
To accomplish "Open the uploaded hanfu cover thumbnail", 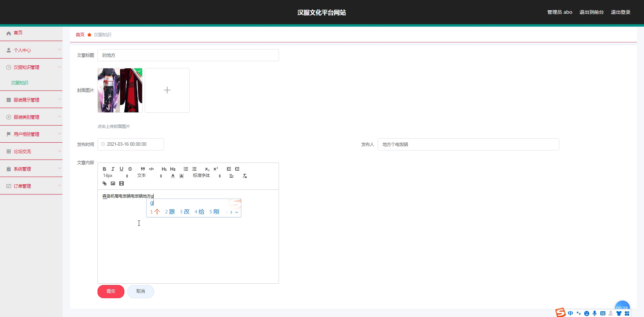I will [x=120, y=90].
